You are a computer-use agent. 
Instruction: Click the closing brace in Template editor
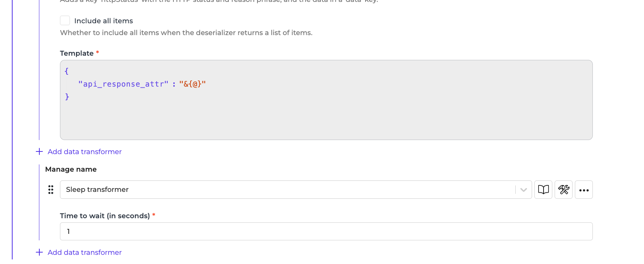point(67,97)
